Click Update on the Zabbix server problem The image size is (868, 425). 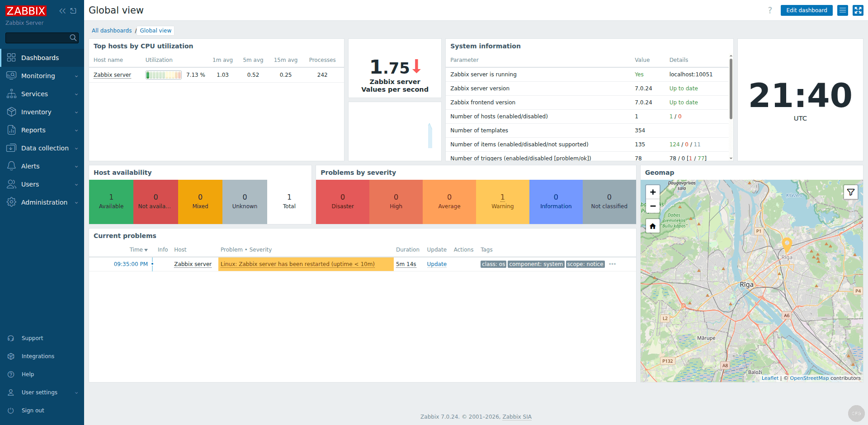436,264
